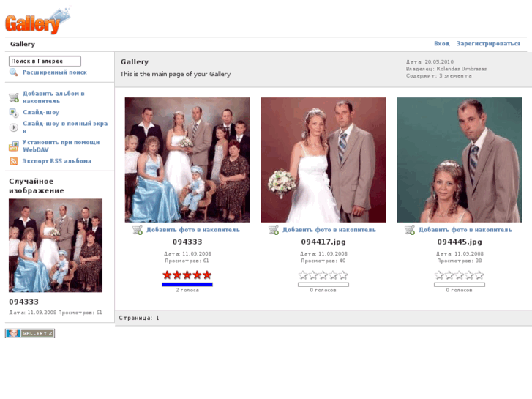Click the Gallery breadcrumb item
This screenshot has height=399, width=532.
pyautogui.click(x=22, y=44)
